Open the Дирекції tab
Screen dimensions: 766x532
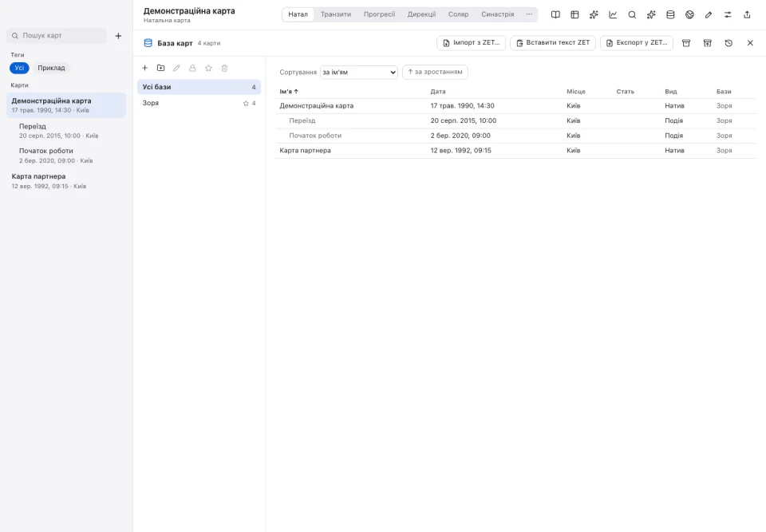click(x=421, y=14)
